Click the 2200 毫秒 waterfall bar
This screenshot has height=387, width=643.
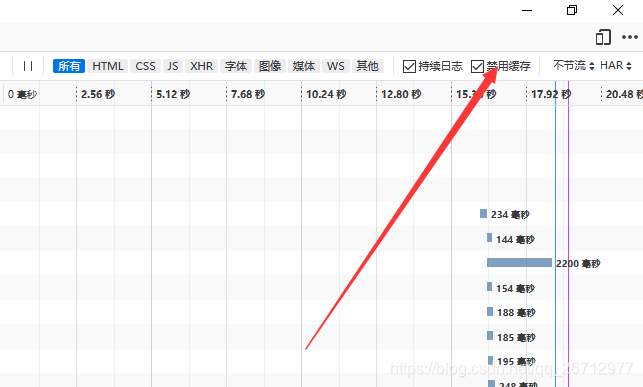coord(519,263)
